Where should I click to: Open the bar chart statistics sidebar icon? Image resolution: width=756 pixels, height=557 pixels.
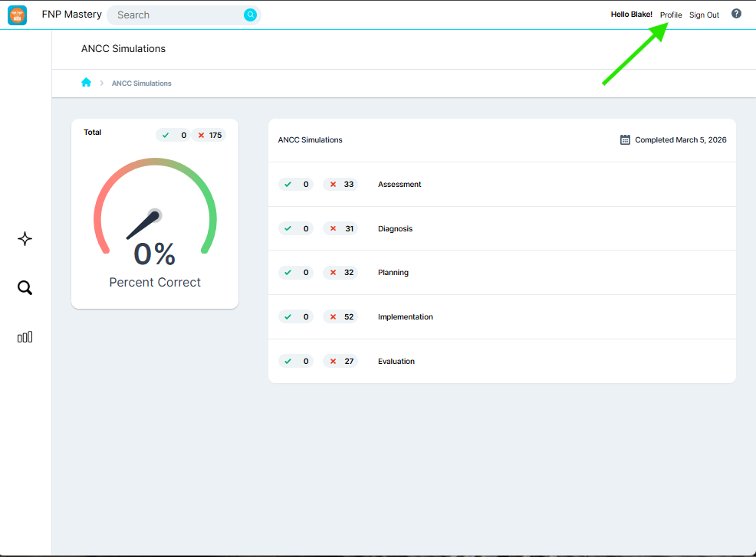tap(25, 337)
